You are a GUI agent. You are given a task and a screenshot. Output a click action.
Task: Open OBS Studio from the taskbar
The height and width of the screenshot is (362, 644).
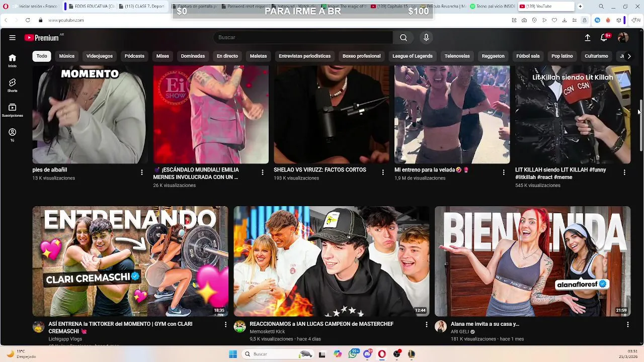pos(397,354)
